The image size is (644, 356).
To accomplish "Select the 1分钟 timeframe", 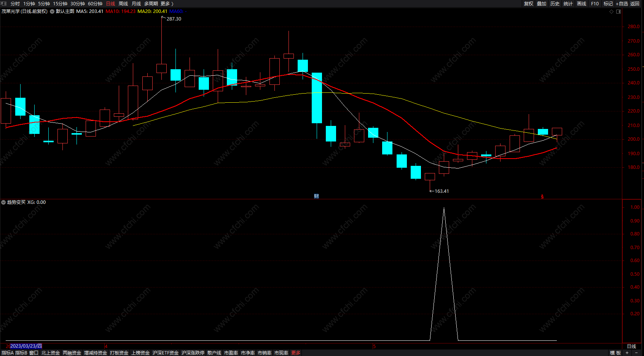I will [x=29, y=3].
